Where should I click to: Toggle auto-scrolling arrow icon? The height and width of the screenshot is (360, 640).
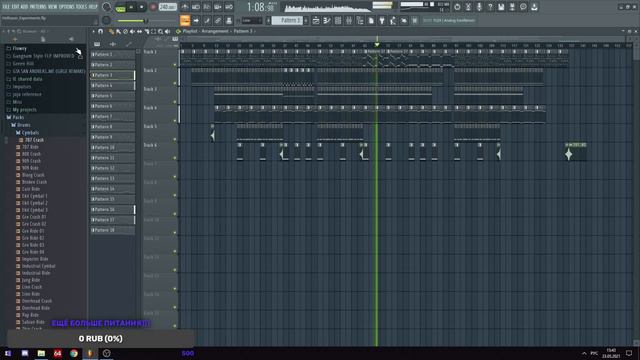tap(196, 20)
